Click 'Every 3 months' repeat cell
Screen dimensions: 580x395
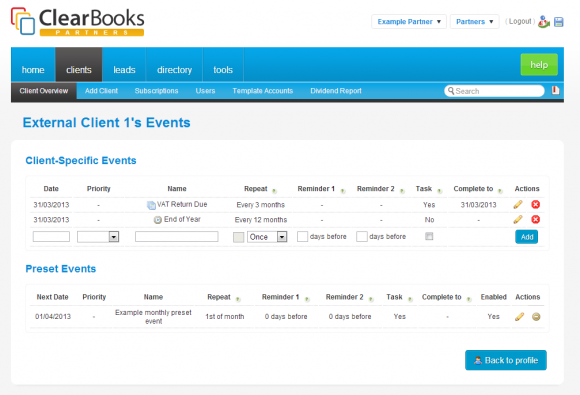[260, 205]
